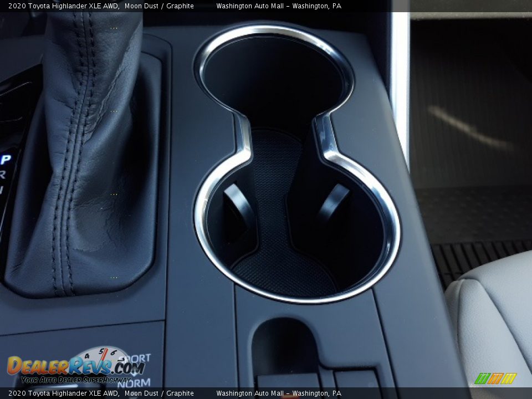Click the striped multicolor logo at bottom right
The width and height of the screenshot is (532, 399).
[x=495, y=378]
